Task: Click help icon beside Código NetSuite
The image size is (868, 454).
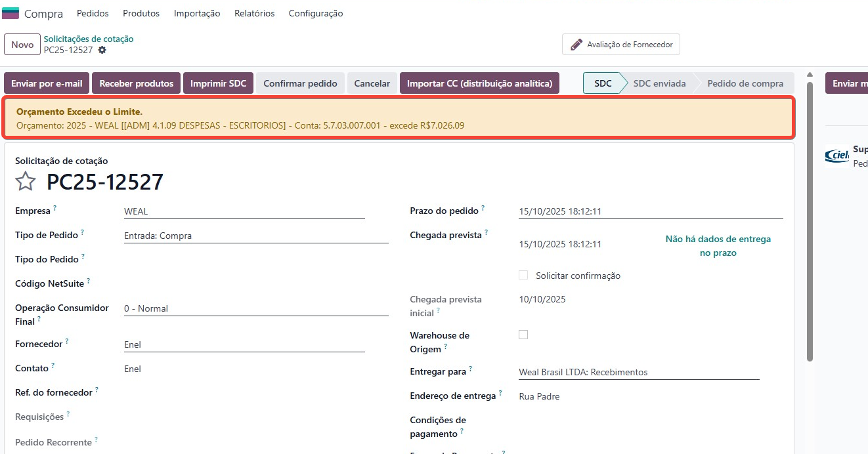Action: click(89, 281)
